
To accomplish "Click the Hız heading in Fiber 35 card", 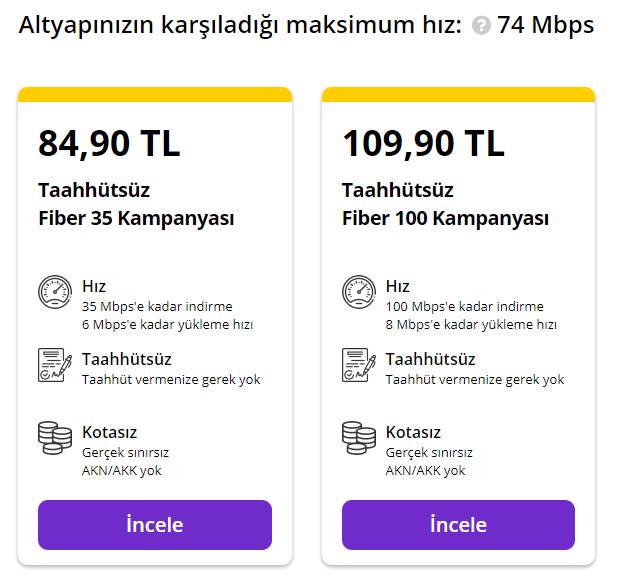I will (94, 286).
